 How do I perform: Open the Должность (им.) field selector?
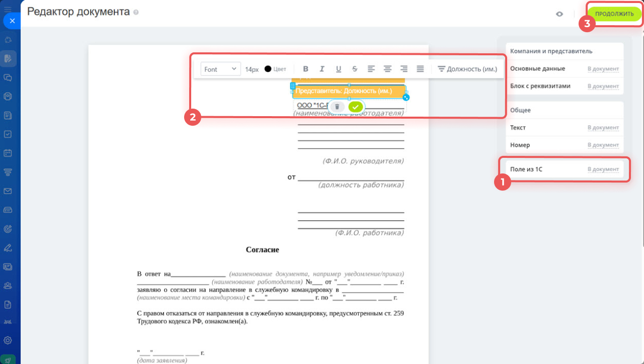[467, 69]
